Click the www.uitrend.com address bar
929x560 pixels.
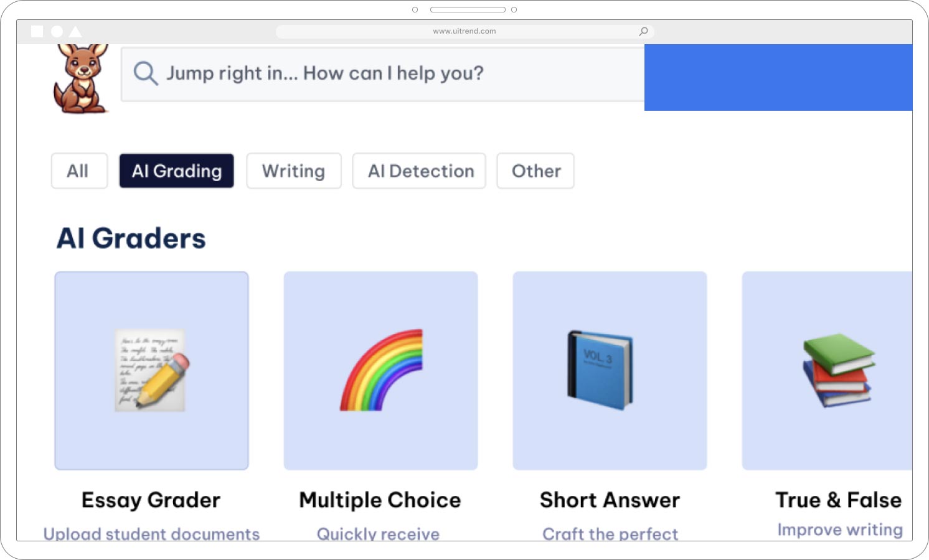click(x=464, y=31)
